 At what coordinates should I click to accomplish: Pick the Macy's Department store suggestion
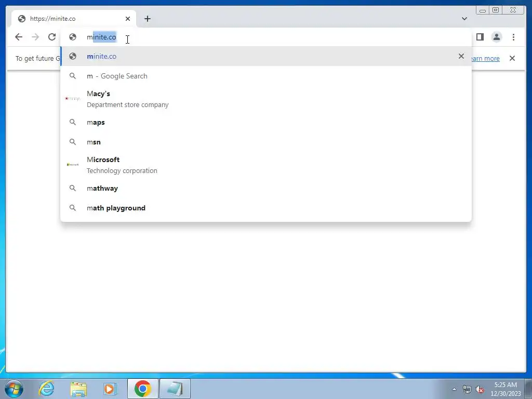click(x=266, y=99)
